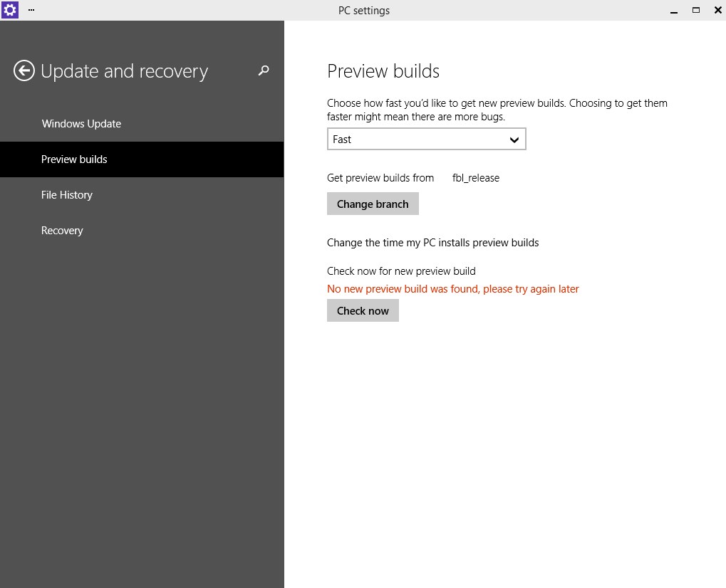Viewport: 726px width, 588px height.
Task: Open the Fast preview build speed dropdown
Action: [x=427, y=140]
